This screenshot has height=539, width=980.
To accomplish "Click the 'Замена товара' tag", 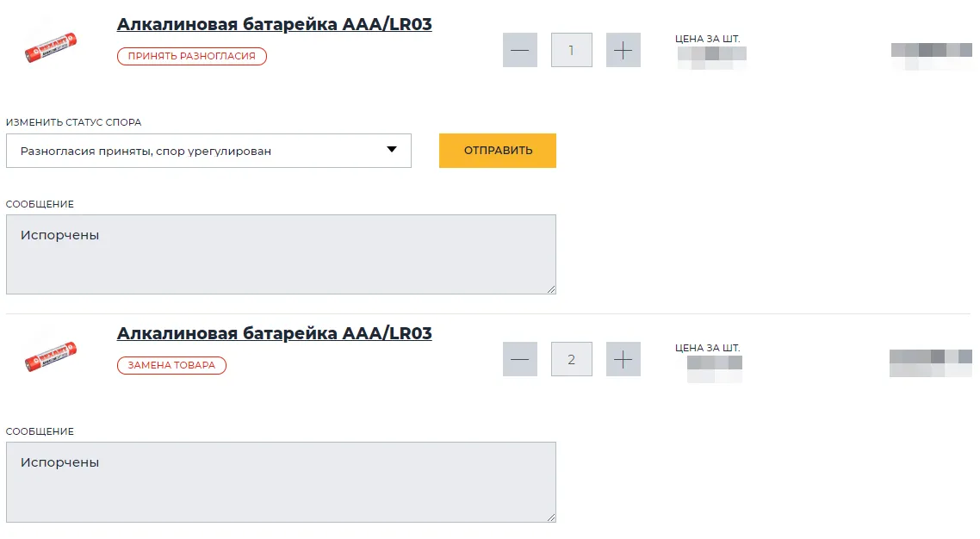I will 171,365.
